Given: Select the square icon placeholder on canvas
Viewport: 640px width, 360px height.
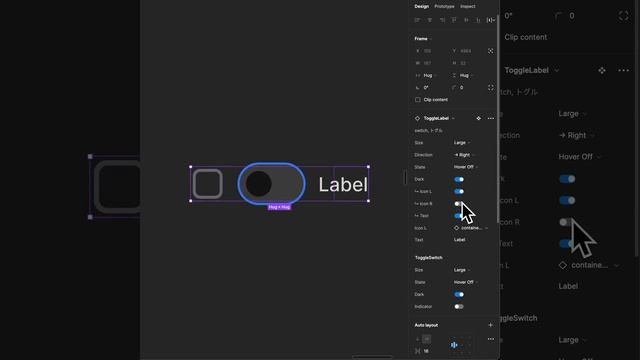Looking at the screenshot, I should 208,184.
